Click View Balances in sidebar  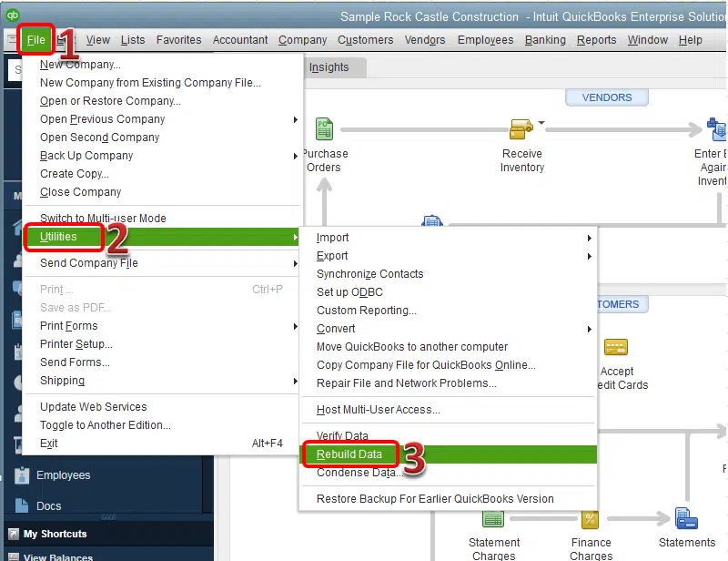pos(58,556)
